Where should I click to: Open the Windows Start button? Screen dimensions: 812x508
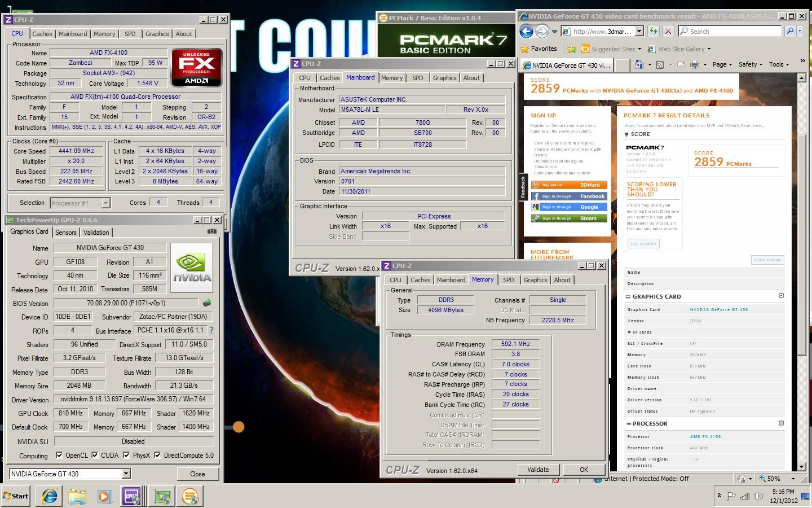tap(15, 496)
